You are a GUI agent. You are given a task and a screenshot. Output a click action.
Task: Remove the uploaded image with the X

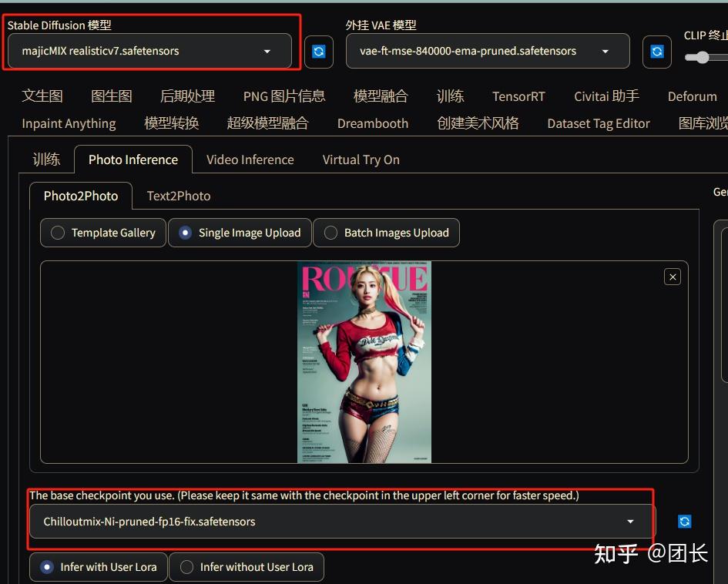(673, 277)
